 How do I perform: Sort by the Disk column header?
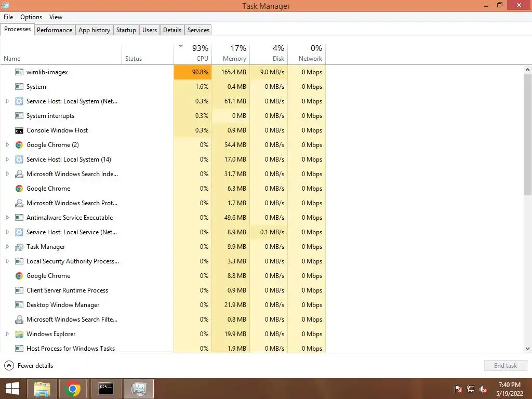pyautogui.click(x=269, y=54)
